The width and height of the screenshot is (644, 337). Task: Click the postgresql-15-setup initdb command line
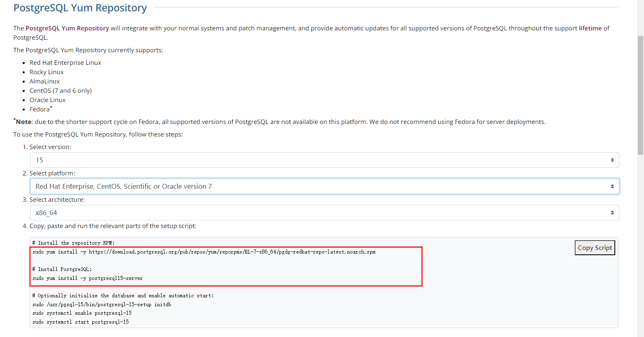102,305
